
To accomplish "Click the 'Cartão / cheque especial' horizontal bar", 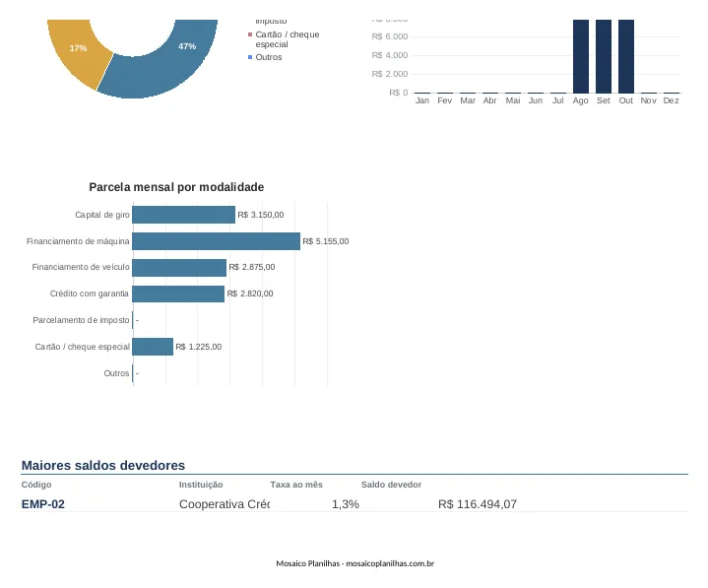I will pos(153,347).
